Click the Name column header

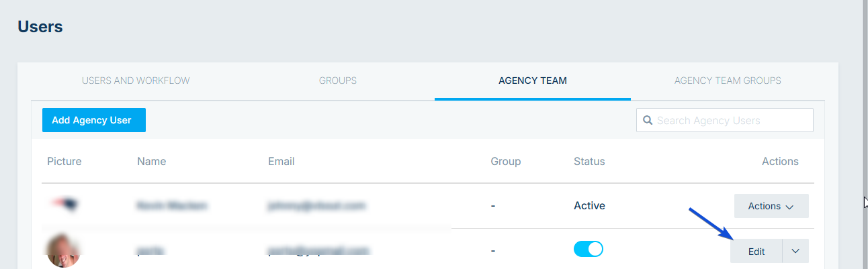click(x=151, y=162)
